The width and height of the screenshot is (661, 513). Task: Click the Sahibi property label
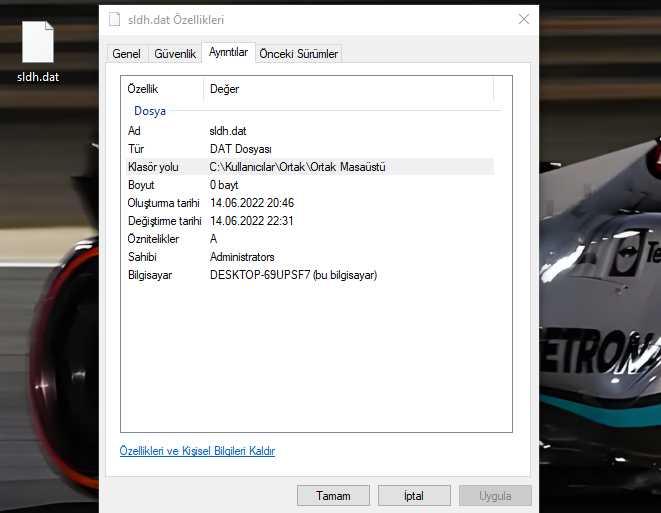point(142,257)
